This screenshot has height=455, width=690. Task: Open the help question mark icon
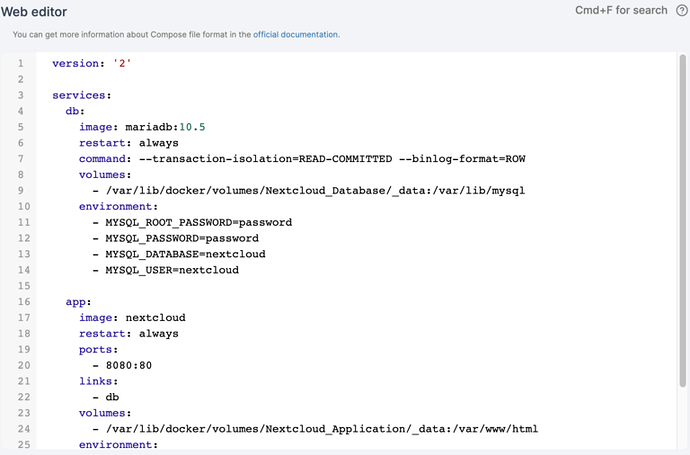682,11
